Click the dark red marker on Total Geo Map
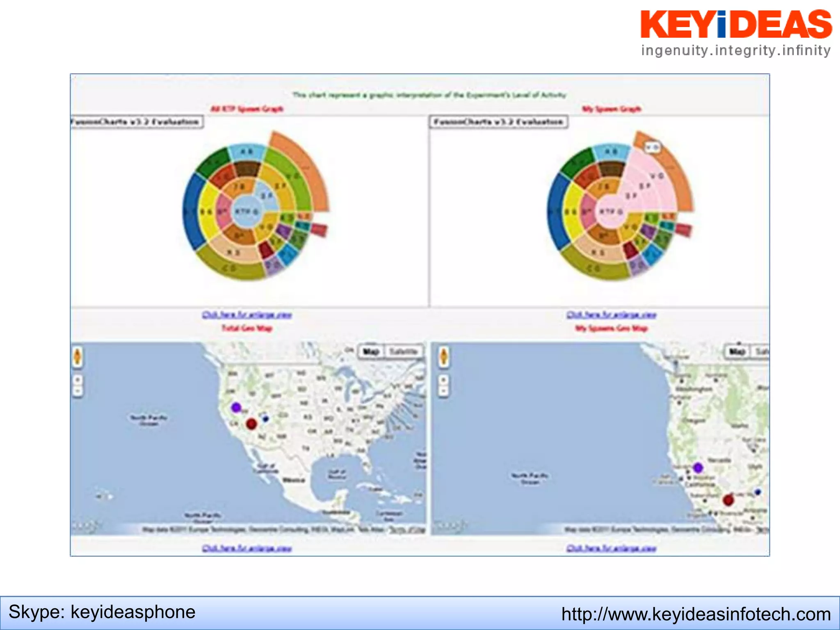This screenshot has height=630, width=840. tap(251, 424)
